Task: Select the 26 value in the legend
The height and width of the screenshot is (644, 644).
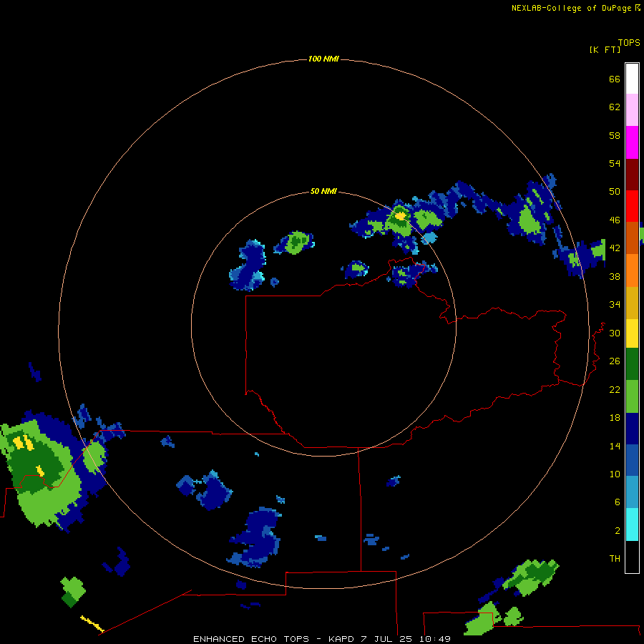Action: pos(615,361)
